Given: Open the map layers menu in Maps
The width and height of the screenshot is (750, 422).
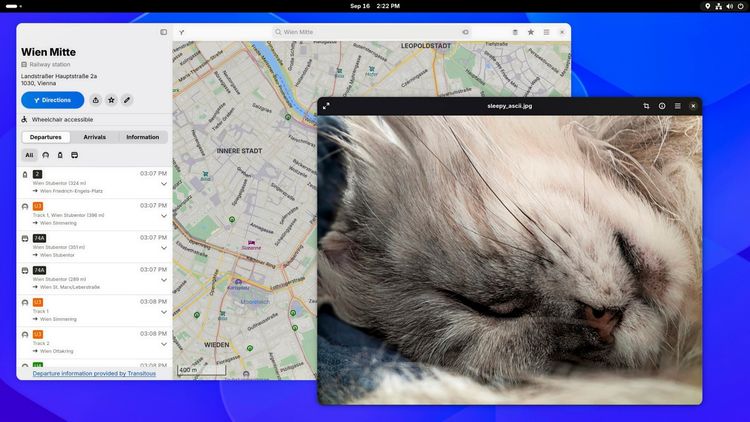Looking at the screenshot, I should click(515, 32).
